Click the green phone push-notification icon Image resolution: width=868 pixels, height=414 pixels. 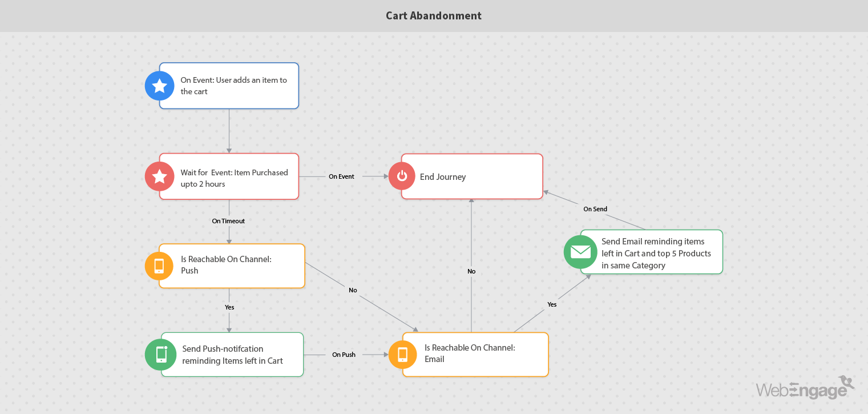pos(161,355)
